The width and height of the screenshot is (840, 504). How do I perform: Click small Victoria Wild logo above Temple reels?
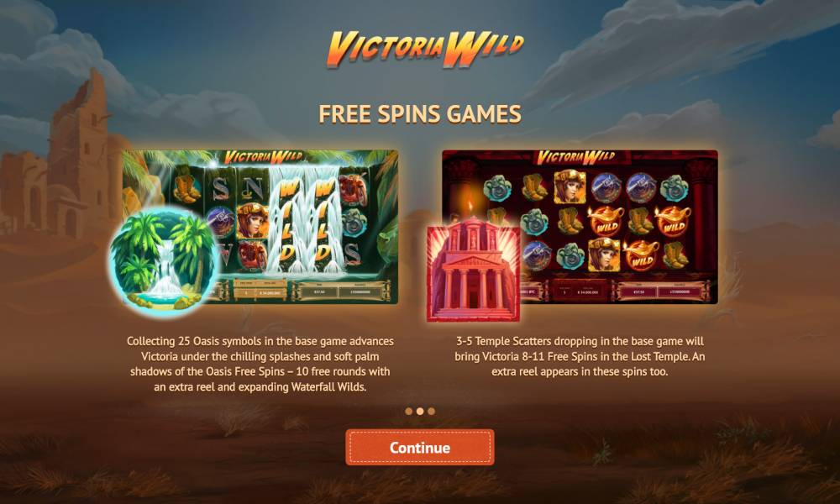(x=576, y=157)
